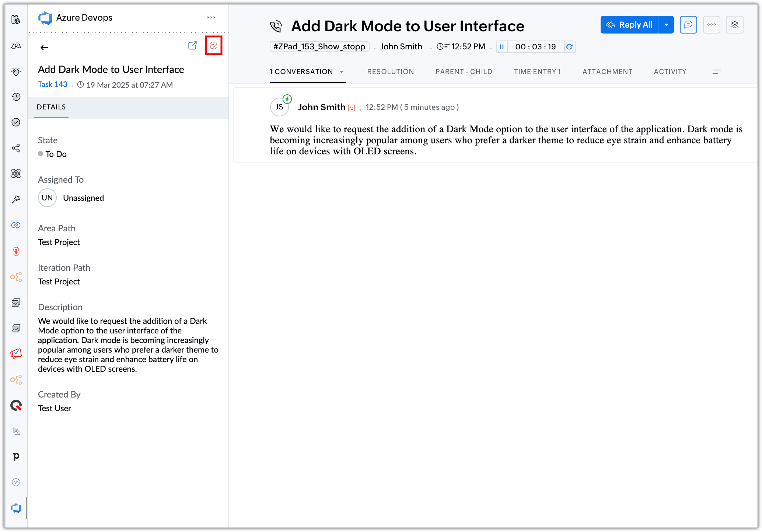Click the unlink work item icon
Screen dimensions: 762x532
(213, 45)
